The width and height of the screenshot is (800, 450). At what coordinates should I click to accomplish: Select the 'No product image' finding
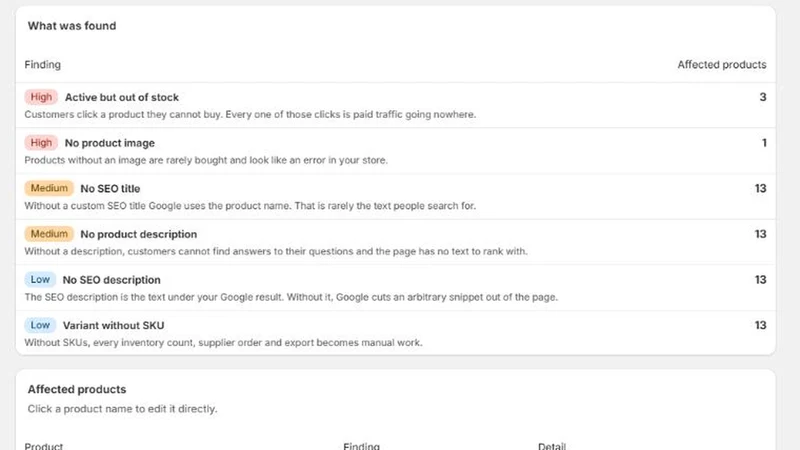pos(110,143)
